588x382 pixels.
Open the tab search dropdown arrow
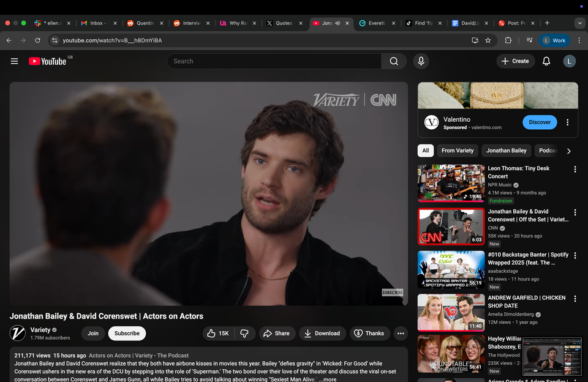579,23
